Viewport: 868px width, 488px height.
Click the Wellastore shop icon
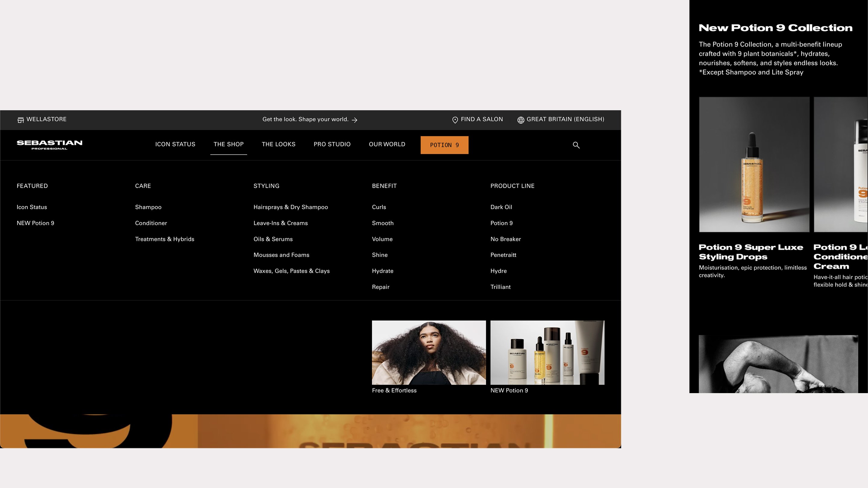click(x=20, y=120)
